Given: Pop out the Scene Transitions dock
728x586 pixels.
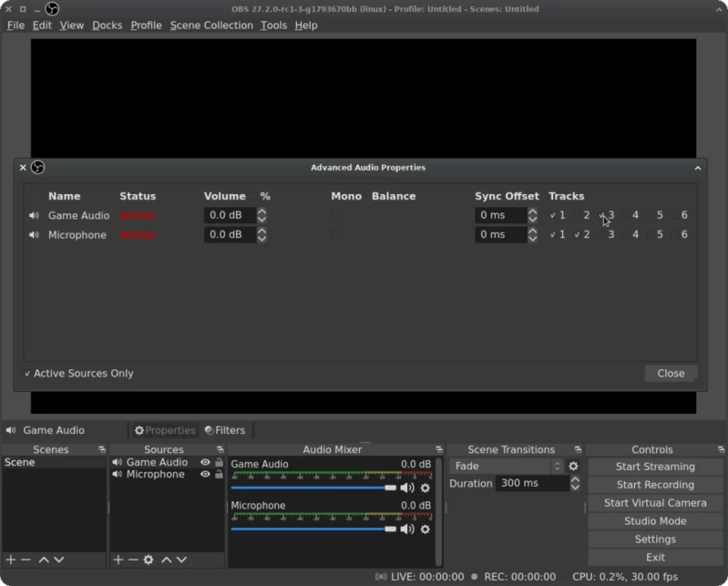Looking at the screenshot, I should pos(578,449).
